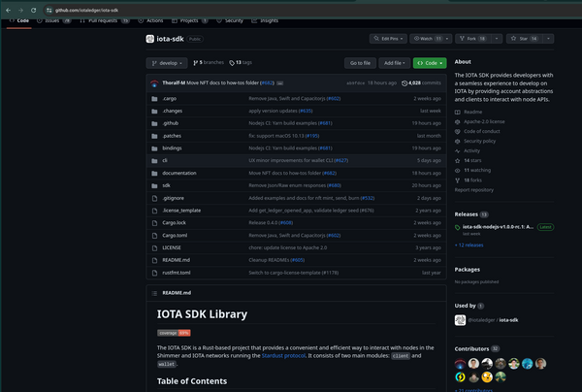582x392 pixels.
Task: Click the folder icon beside .changes
Action: coord(154,112)
